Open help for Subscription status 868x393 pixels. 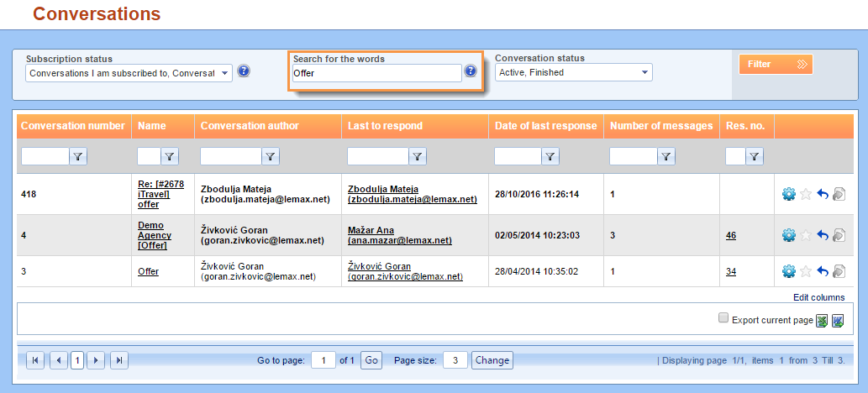244,71
